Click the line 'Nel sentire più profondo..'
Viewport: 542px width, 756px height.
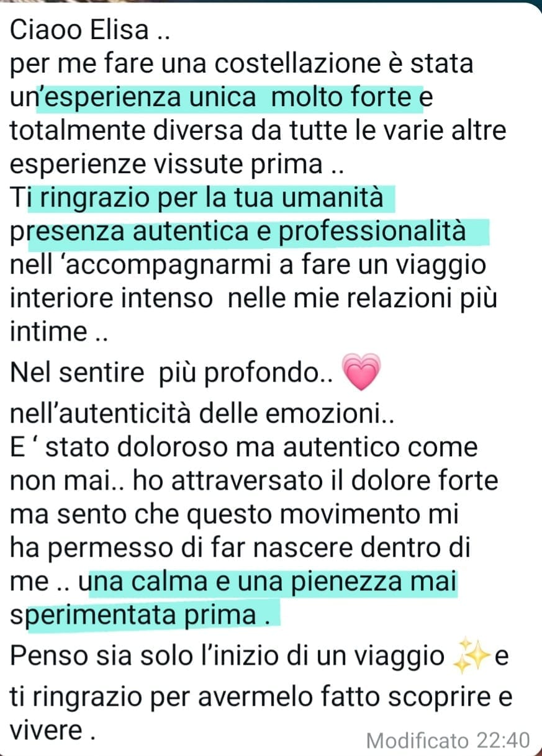(x=173, y=374)
